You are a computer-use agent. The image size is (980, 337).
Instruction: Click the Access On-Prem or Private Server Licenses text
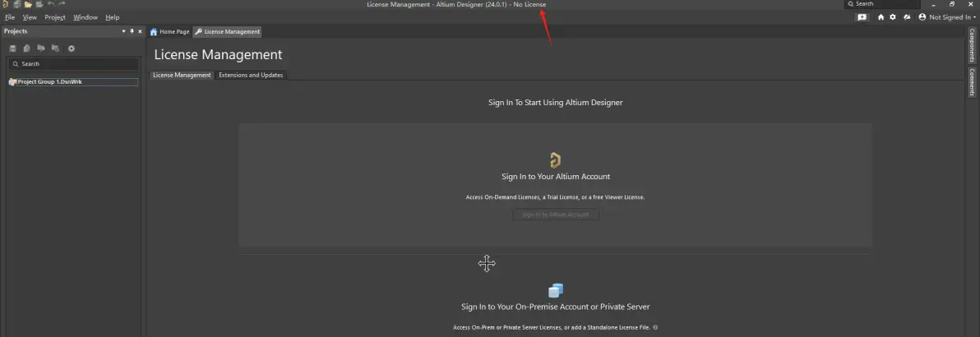552,328
